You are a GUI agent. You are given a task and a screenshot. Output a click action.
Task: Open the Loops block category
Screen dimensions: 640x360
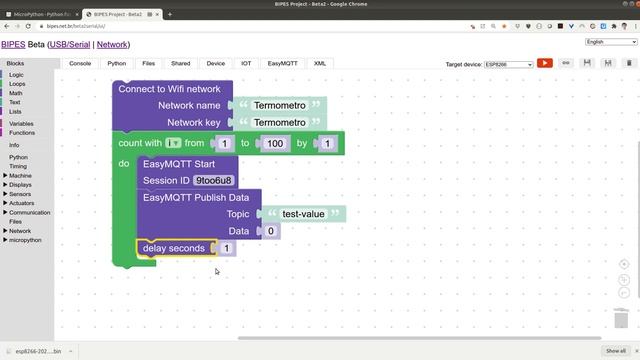click(x=17, y=84)
